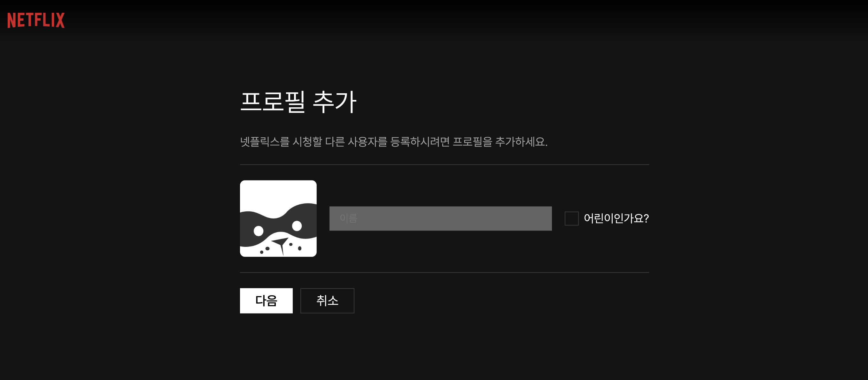
Task: Click the raccoon avatar's left eye
Action: tap(259, 231)
